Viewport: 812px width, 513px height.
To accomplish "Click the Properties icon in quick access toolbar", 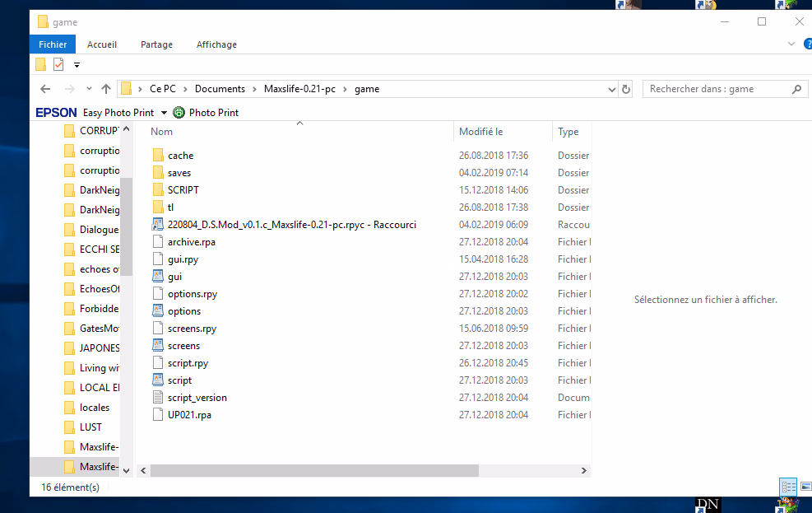I will [58, 64].
